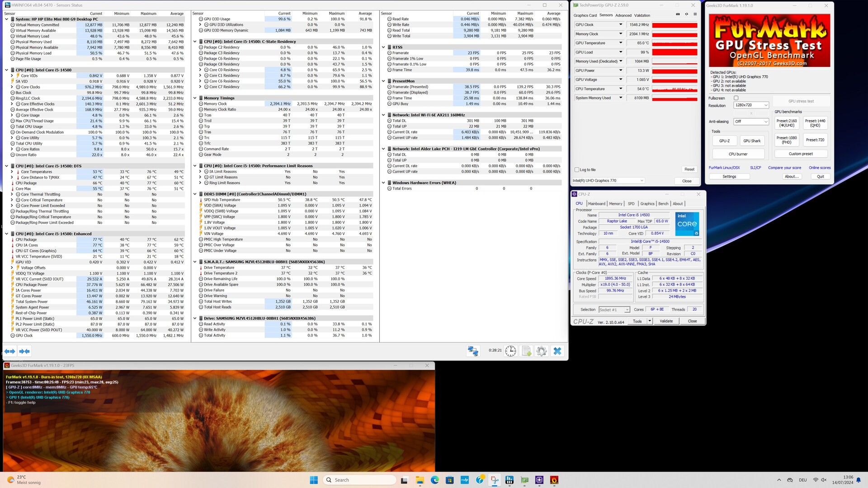
Task: Switch to the Graphics Card tab in GPU-Z
Action: [585, 15]
